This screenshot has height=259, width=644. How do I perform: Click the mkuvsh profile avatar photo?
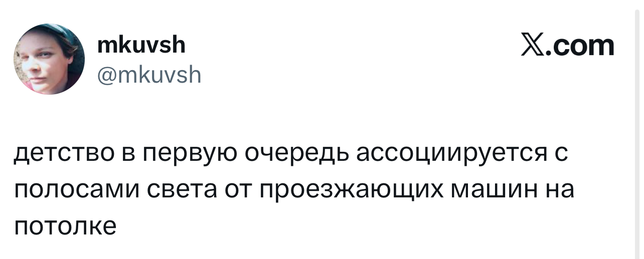[49, 59]
